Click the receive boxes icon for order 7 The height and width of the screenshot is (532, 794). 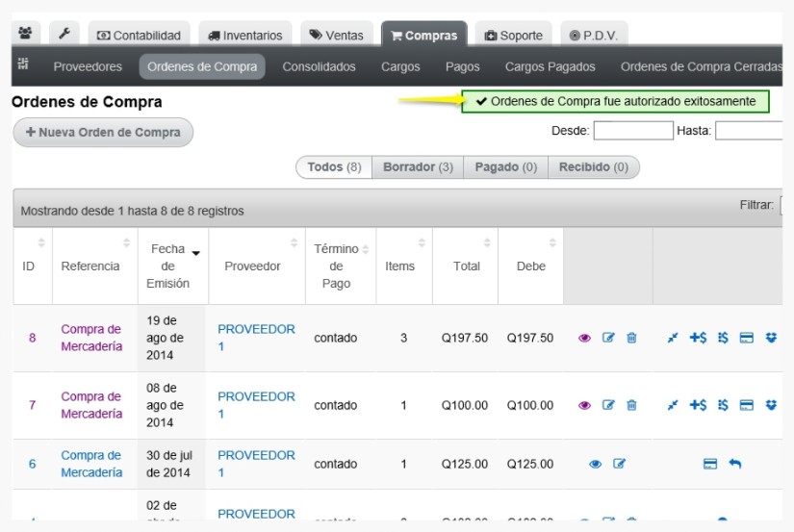(x=771, y=405)
